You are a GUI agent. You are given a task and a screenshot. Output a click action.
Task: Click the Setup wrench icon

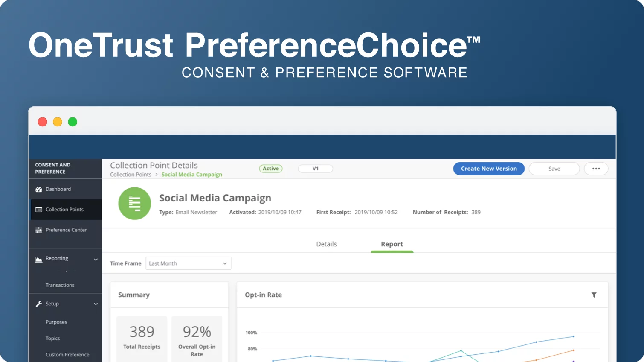pyautogui.click(x=39, y=304)
